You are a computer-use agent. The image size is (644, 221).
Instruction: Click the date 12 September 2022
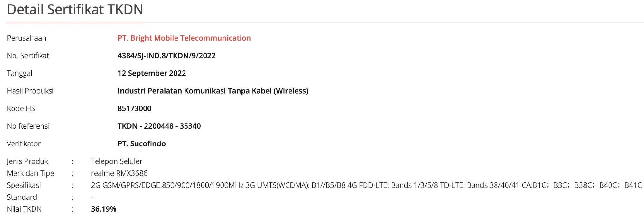pos(152,73)
